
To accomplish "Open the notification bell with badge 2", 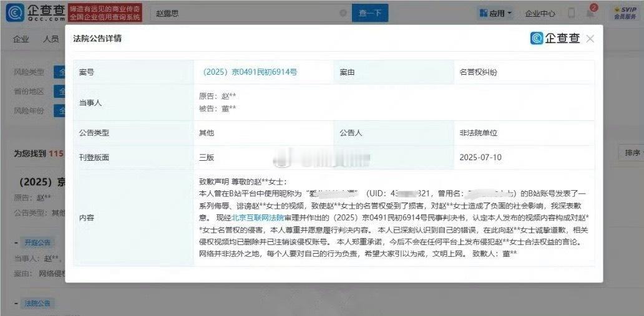I will [x=591, y=12].
